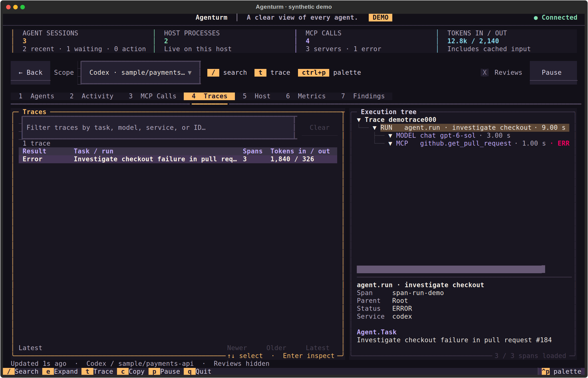Collapse the MODEL chat gpt-6-sol node

pos(390,136)
